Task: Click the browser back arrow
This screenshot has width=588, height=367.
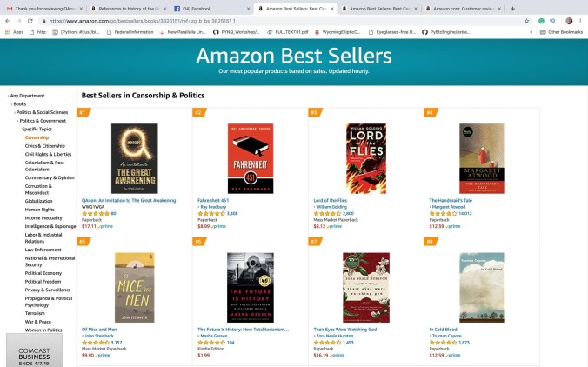Action: pos(7,19)
